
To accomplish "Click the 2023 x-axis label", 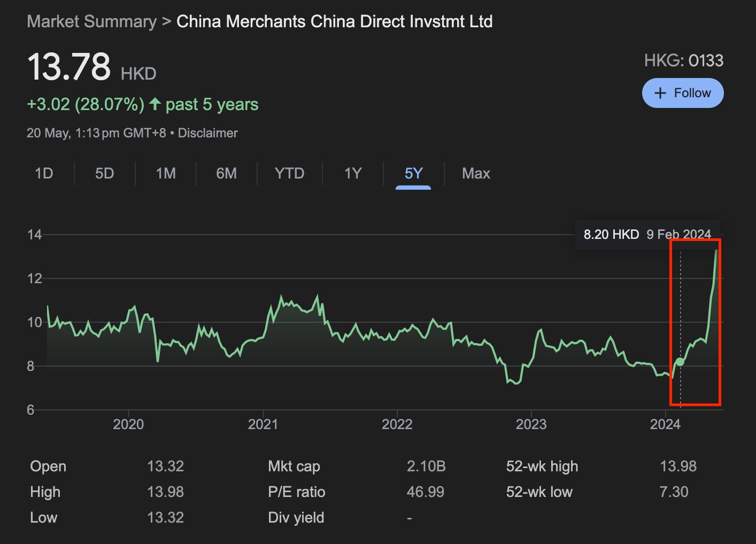I will [531, 424].
